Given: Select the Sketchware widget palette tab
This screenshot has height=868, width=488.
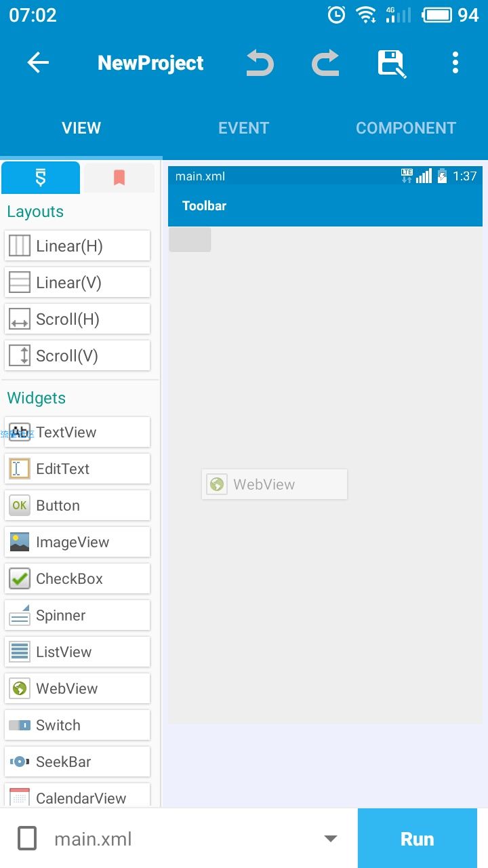Looking at the screenshot, I should (41, 178).
